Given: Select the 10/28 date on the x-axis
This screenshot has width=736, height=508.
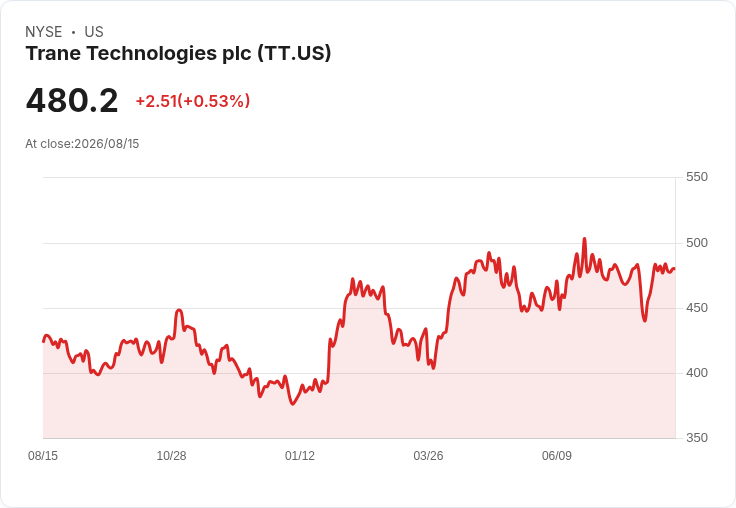Looking at the screenshot, I should (171, 455).
